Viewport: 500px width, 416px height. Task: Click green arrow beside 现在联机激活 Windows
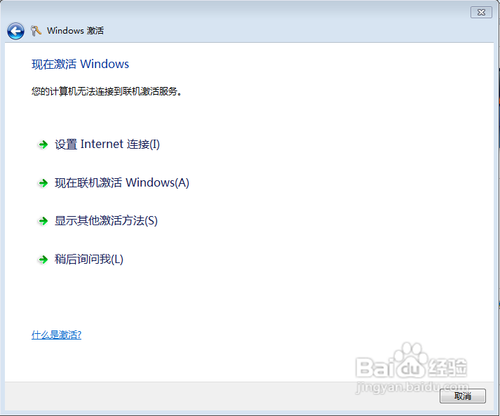[x=43, y=183]
